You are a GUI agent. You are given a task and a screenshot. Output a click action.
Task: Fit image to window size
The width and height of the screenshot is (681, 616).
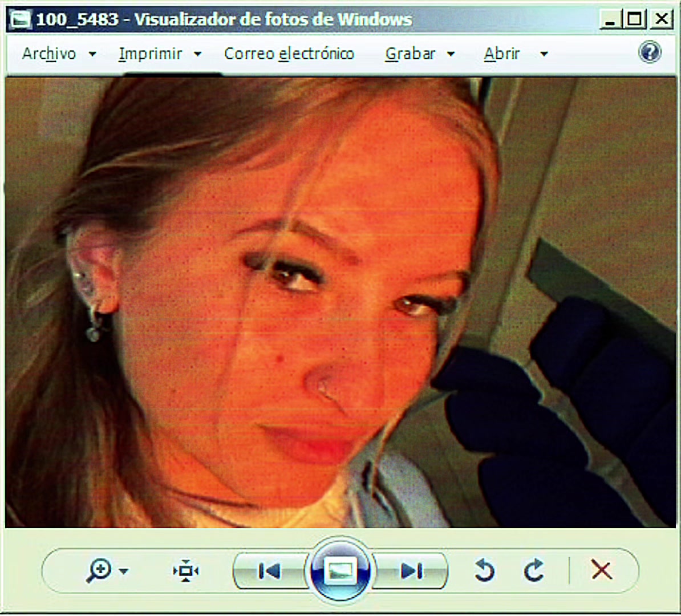(x=186, y=571)
